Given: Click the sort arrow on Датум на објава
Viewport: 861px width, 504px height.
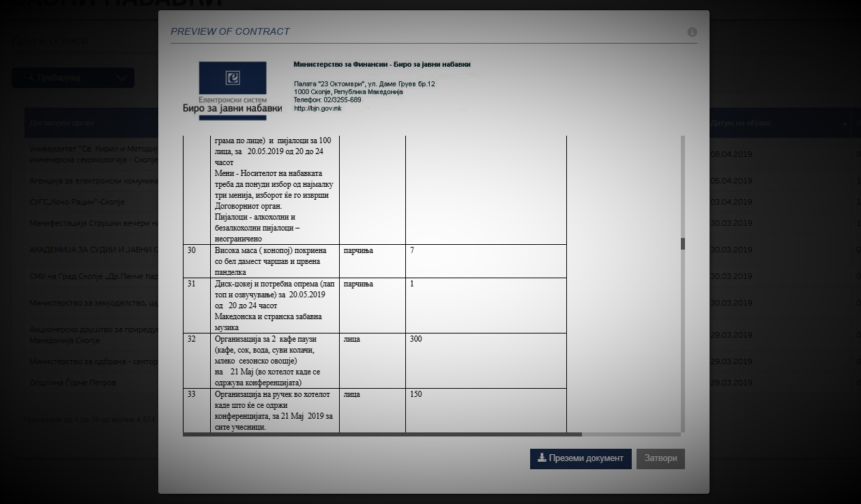Looking at the screenshot, I should click(845, 124).
